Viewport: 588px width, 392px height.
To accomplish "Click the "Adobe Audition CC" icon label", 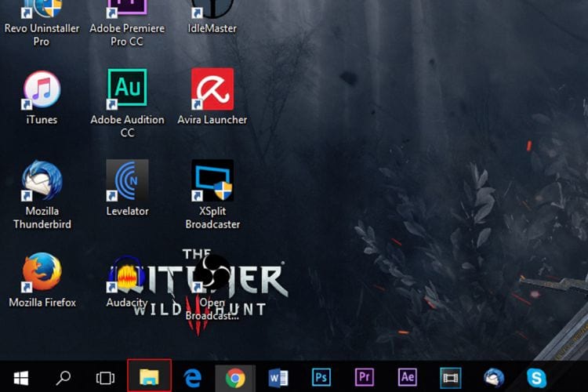I will (127, 126).
